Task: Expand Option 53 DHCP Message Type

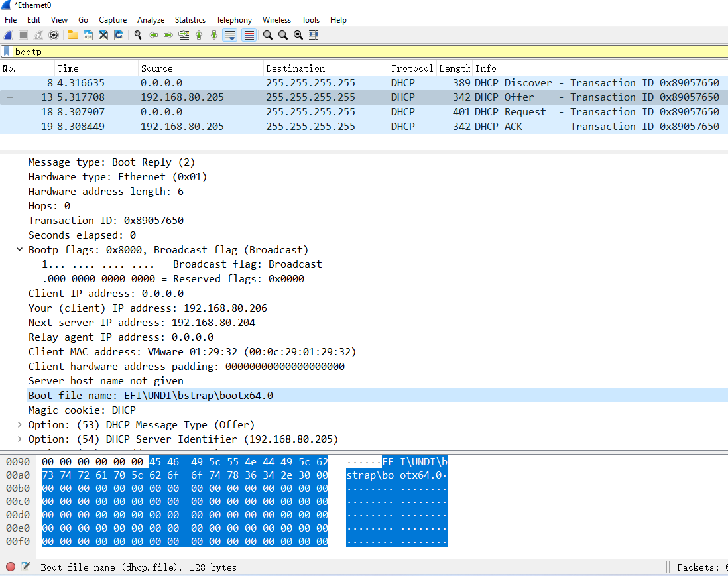Action: coord(19,425)
